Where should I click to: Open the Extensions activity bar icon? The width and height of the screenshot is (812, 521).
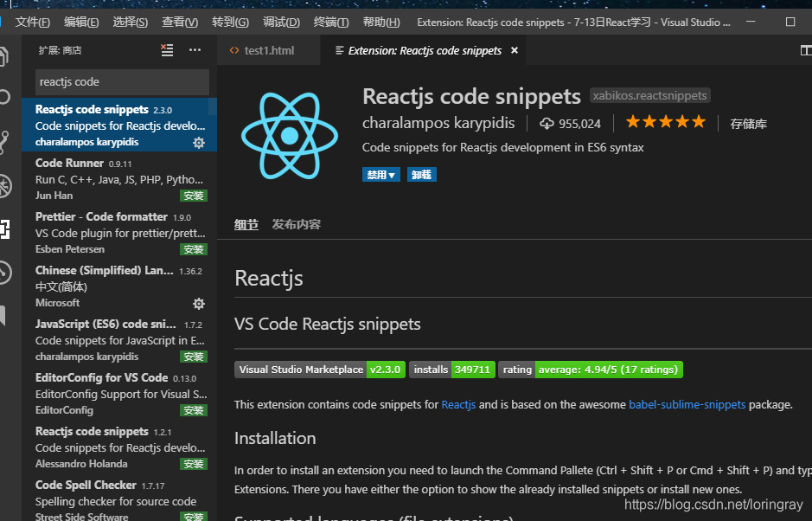click(x=4, y=229)
